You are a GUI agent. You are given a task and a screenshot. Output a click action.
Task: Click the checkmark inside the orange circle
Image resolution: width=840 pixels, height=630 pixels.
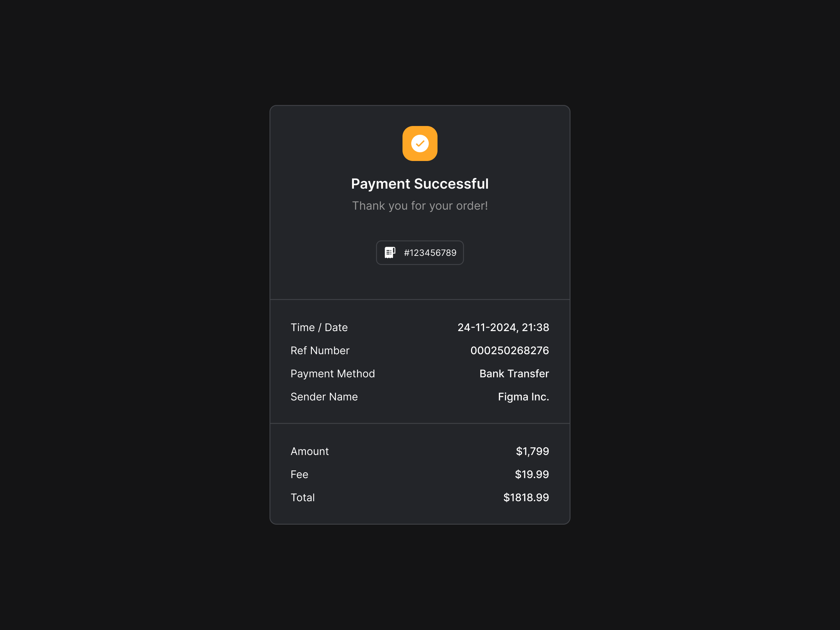pos(420,143)
